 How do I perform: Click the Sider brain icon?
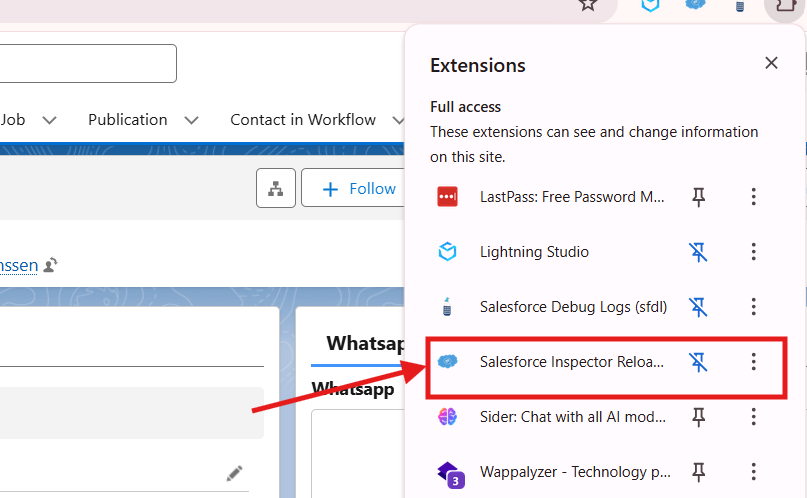447,417
